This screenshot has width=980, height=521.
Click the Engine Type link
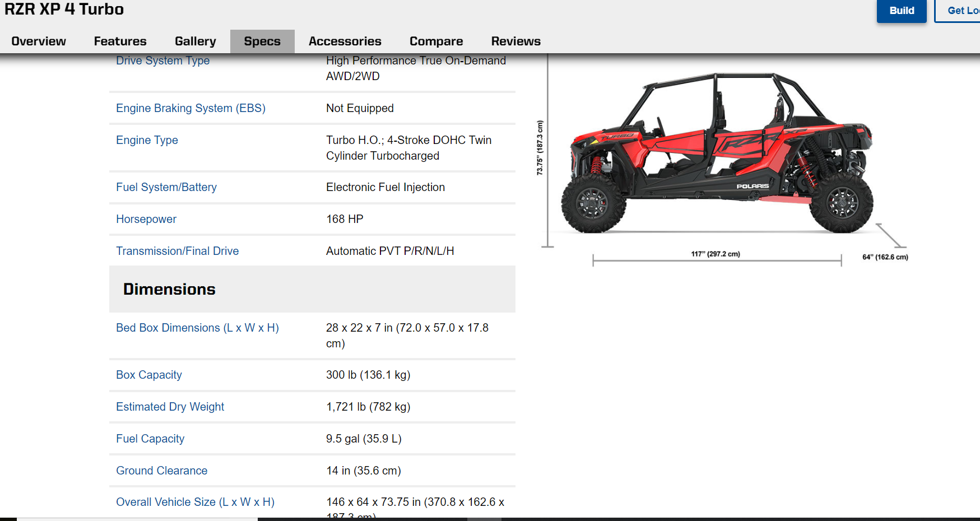[147, 140]
